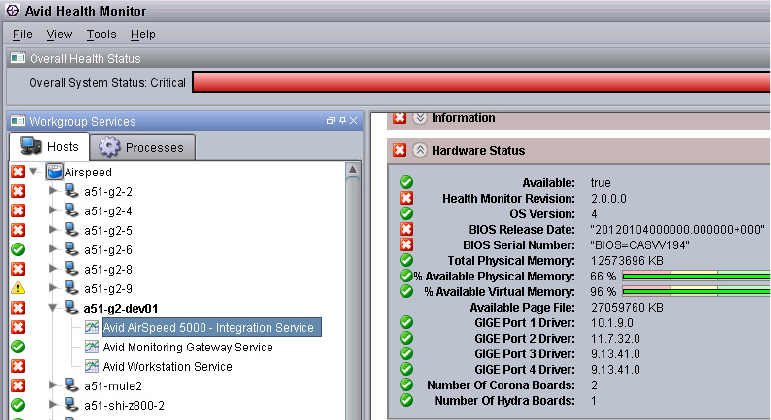Screen dimensions: 771x420
Task: Collapse the Hardware Status section chevron
Action: tap(419, 150)
